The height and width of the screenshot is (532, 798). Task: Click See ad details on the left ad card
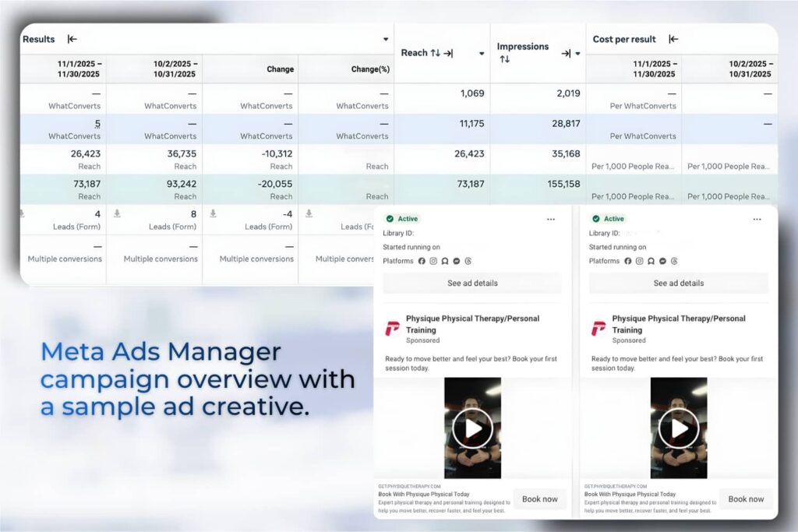[471, 283]
